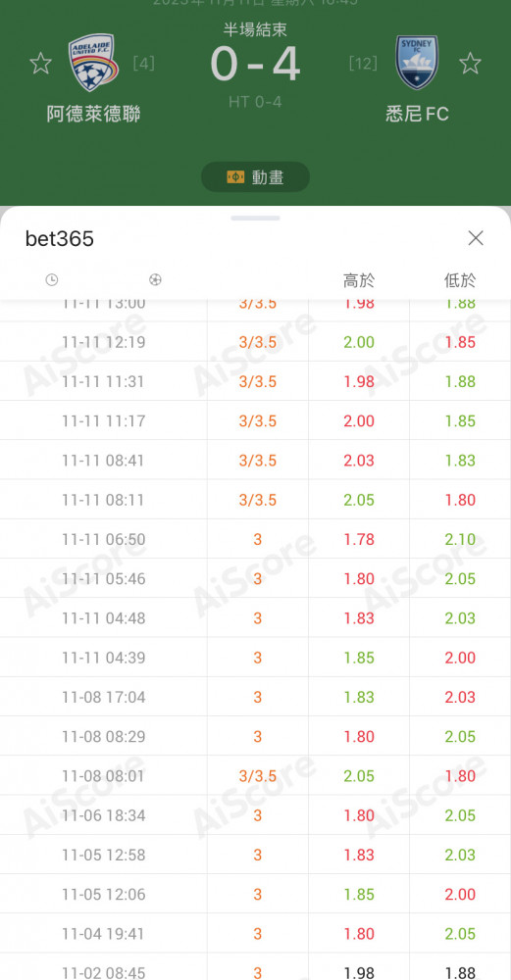Screen dimensions: 511x980
Task: Select the 11-11 12:19 odds row
Action: pyautogui.click(x=255, y=342)
